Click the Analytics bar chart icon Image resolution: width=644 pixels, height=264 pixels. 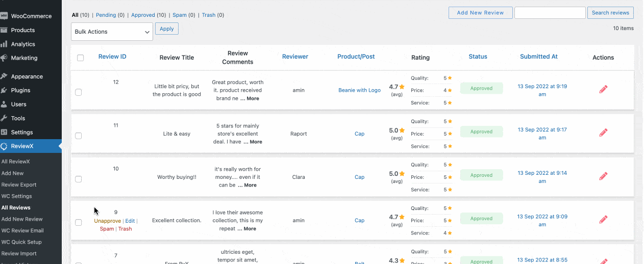(4, 44)
